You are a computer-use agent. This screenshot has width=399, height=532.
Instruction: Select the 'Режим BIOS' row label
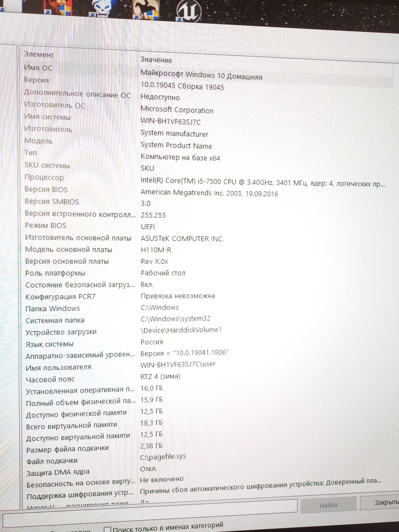[x=45, y=225]
